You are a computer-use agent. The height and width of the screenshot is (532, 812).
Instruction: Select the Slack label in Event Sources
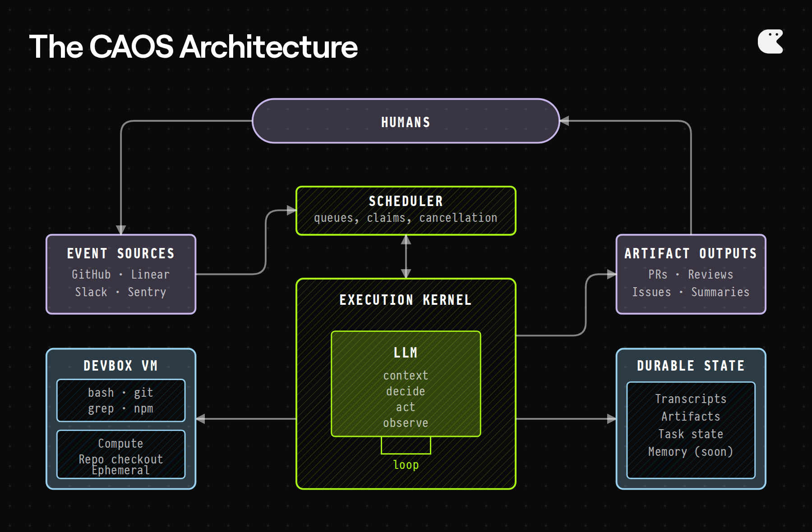pyautogui.click(x=91, y=292)
